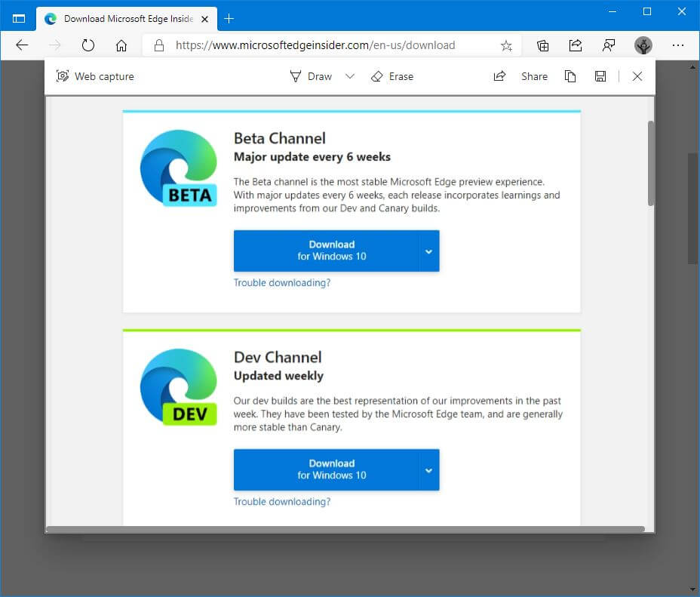Open the Collections panel

pos(542,45)
